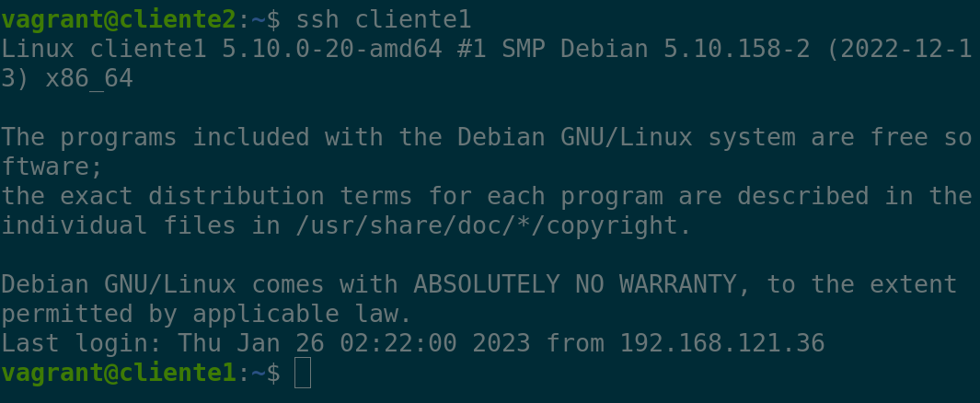Click the 'Last login:' label

point(82,344)
